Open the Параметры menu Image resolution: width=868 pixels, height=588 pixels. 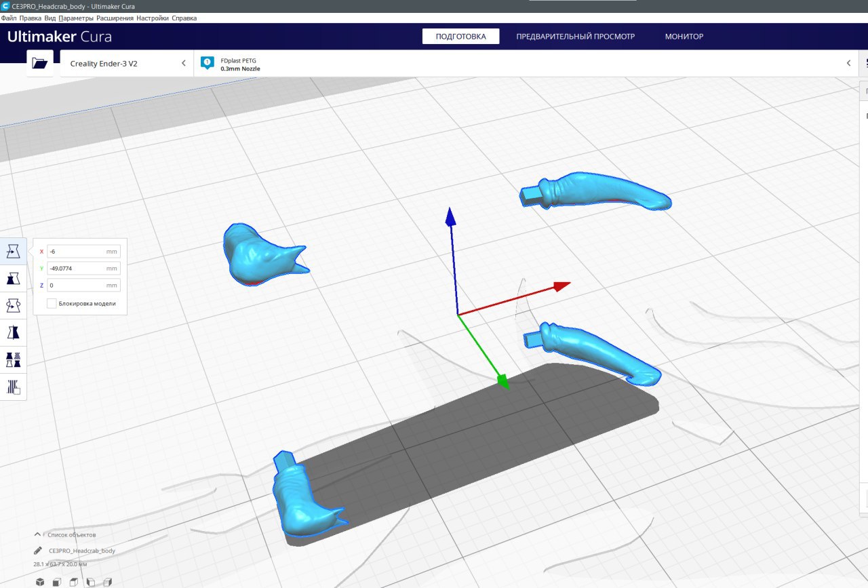[76, 18]
